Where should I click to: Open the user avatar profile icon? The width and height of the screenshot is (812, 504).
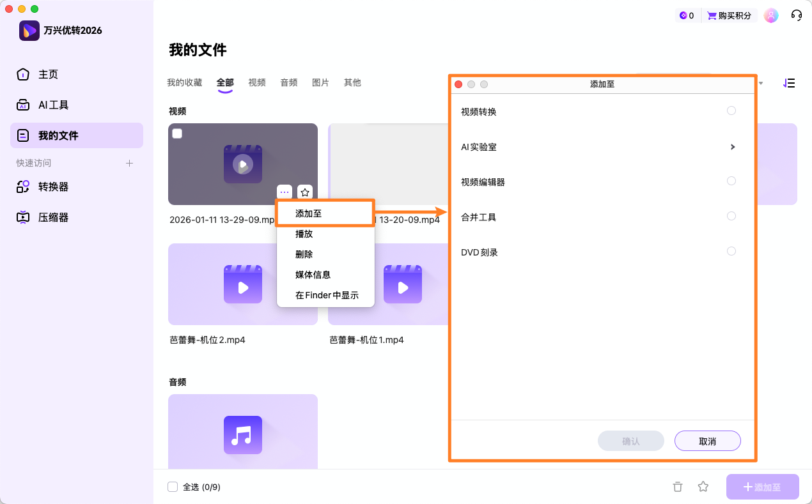pyautogui.click(x=771, y=15)
